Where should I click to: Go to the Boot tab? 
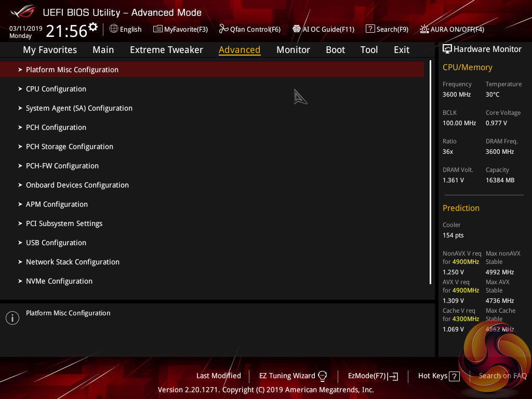click(335, 50)
